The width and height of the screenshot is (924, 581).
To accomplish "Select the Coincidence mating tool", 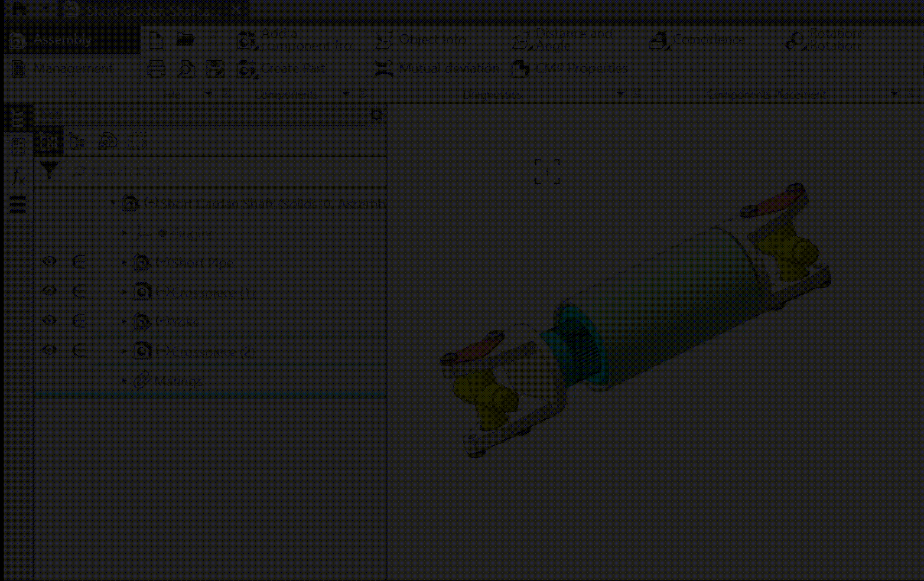I will (x=698, y=40).
